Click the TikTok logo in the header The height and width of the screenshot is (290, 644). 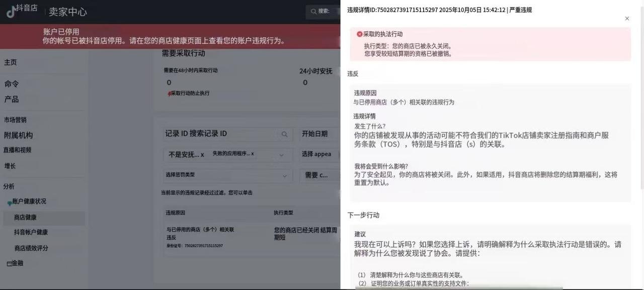(x=11, y=12)
